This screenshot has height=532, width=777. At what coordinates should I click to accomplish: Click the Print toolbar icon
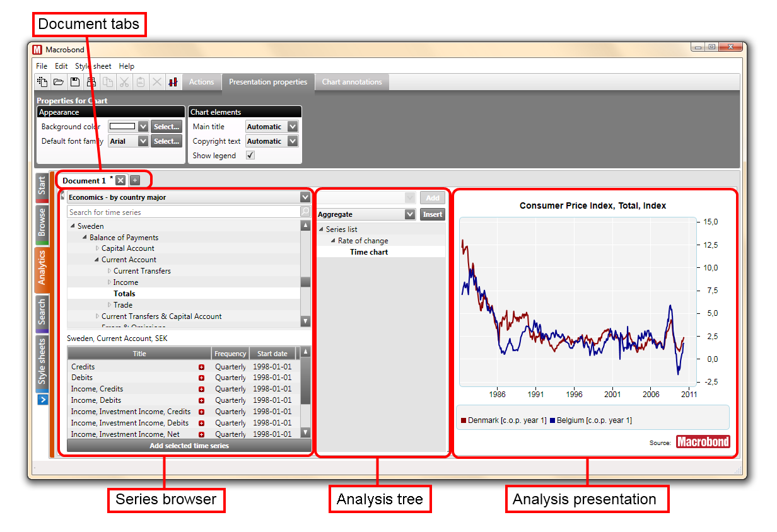tap(91, 82)
